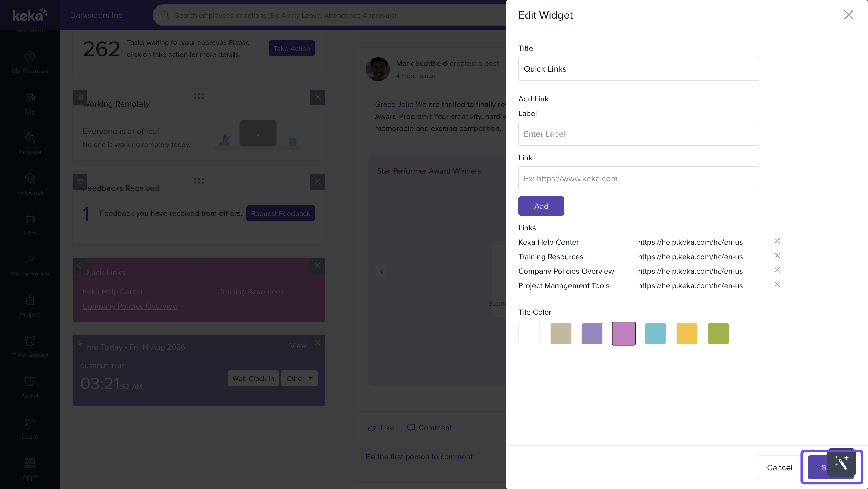This screenshot has height=489, width=868.
Task: Focus the Enter Label field
Action: pos(639,134)
